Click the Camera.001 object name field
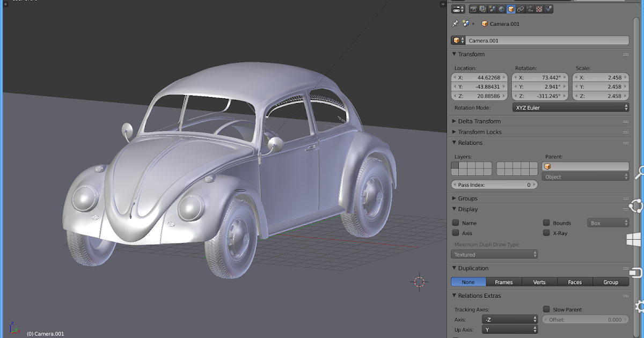 [x=547, y=40]
